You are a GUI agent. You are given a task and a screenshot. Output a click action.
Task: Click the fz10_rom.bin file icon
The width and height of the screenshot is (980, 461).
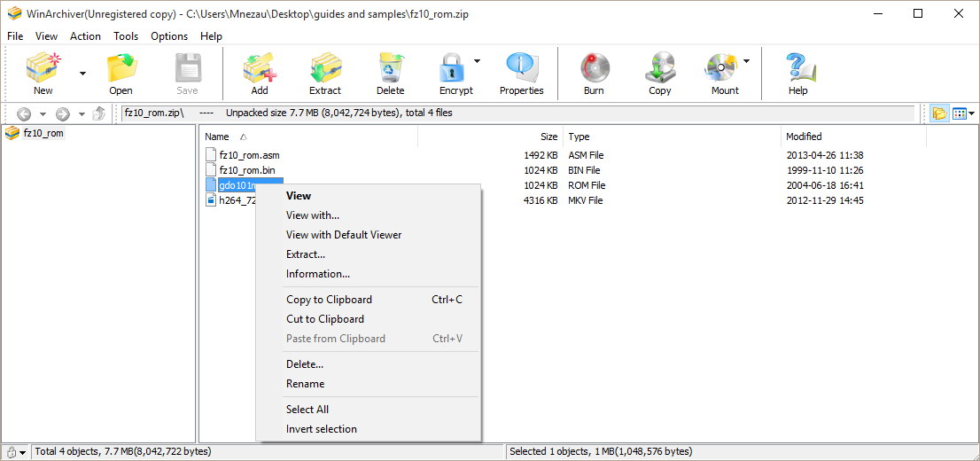[211, 170]
